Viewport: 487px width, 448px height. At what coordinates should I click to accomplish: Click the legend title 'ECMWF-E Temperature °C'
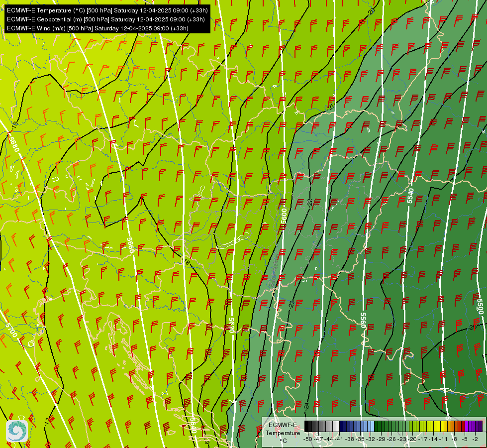tap(283, 433)
